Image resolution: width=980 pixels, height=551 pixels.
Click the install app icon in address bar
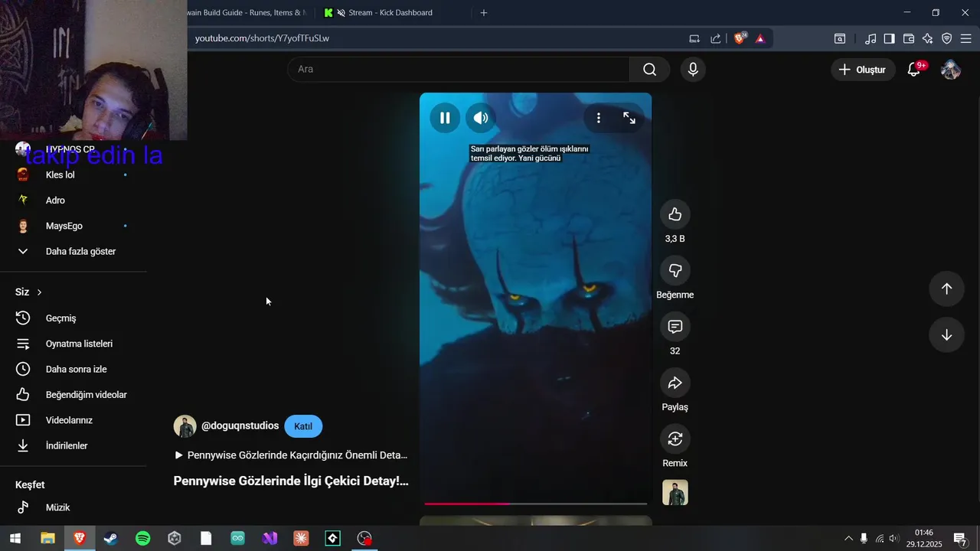tap(694, 38)
